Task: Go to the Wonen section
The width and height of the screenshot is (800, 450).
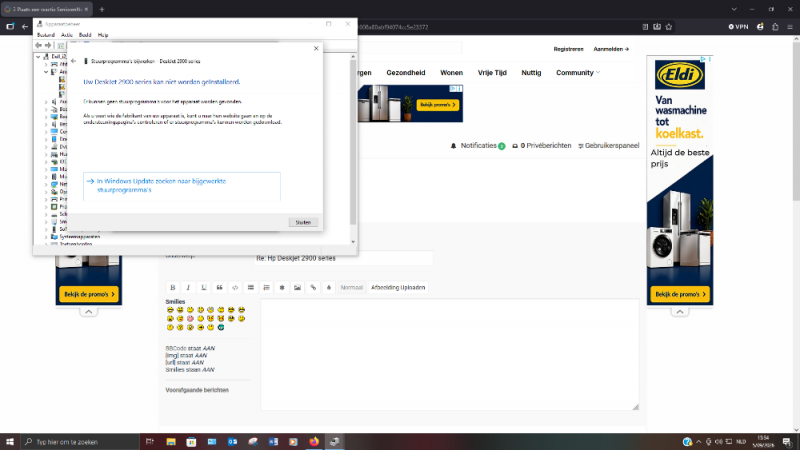Action: coord(452,72)
